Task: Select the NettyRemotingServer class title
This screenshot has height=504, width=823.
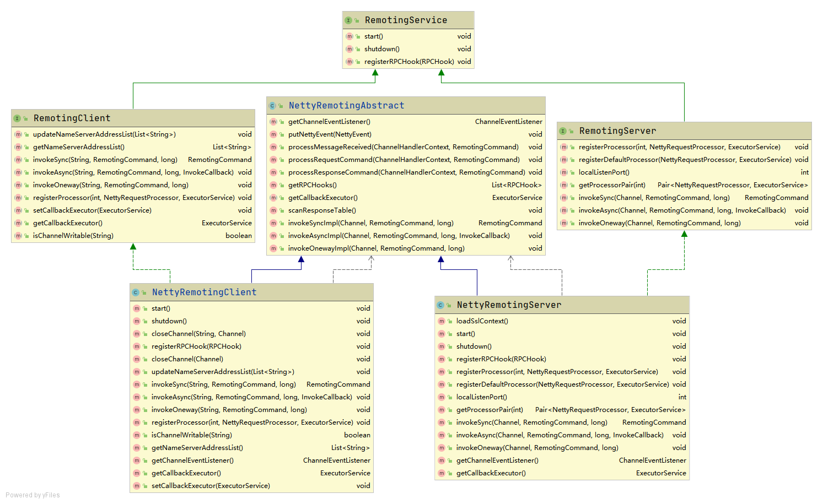Action: click(x=509, y=305)
